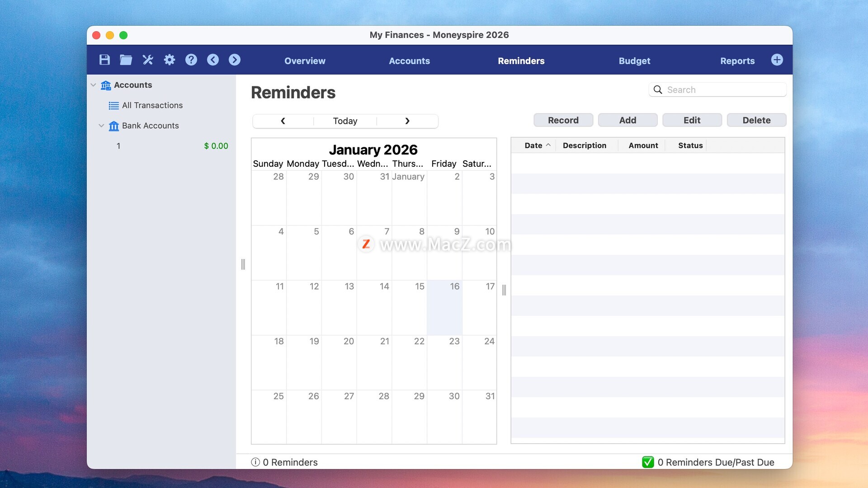Open the tools wrench icon

point(148,60)
